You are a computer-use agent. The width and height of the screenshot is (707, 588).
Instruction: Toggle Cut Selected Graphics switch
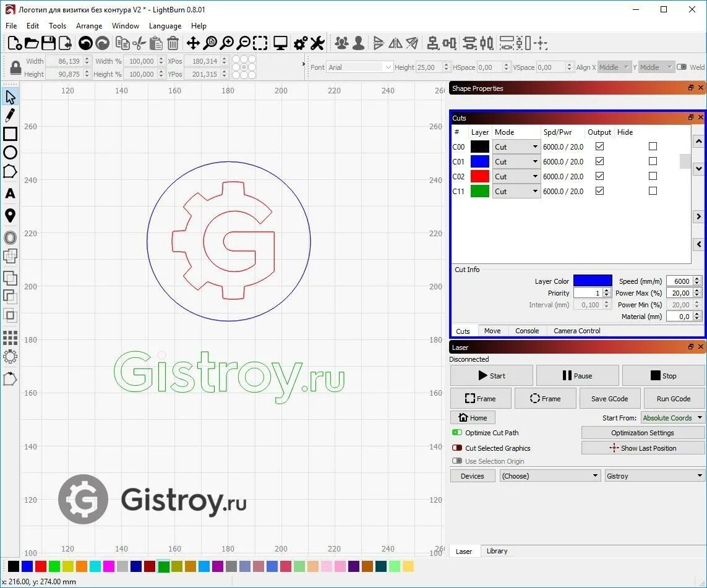click(x=456, y=448)
